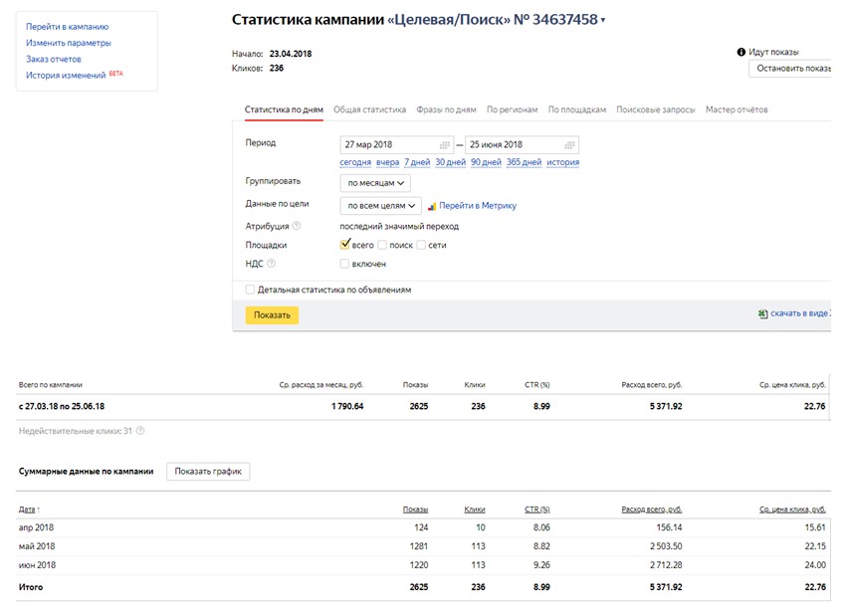Click the info icon near Идут показы
Viewport: 851px width, 616px height.
(x=742, y=52)
